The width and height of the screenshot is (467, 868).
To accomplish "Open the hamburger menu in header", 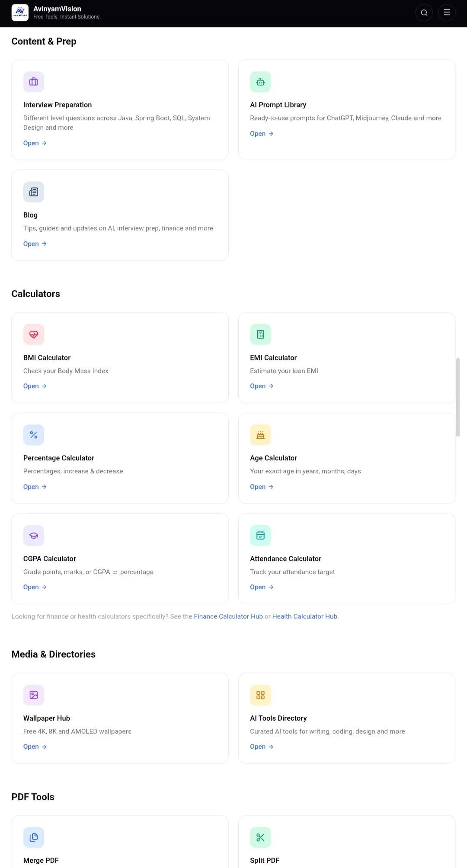I will coord(447,13).
